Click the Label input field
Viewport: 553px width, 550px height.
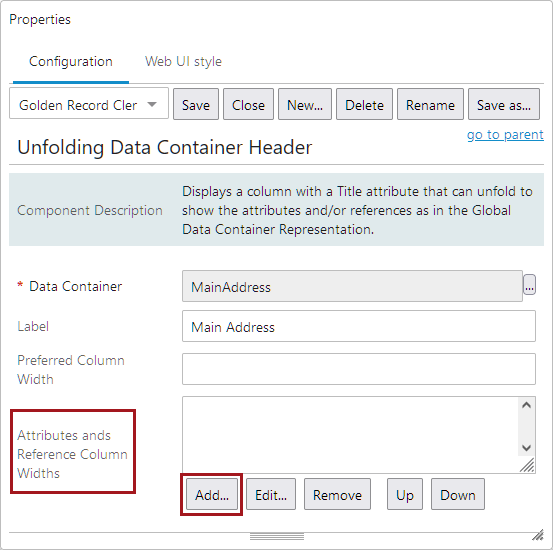[359, 326]
